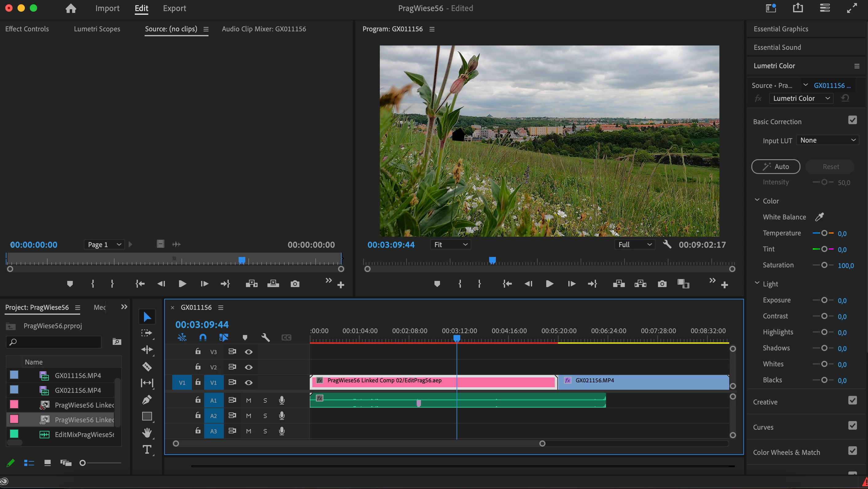This screenshot has height=489, width=868.
Task: Select the Razor tool
Action: [147, 367]
